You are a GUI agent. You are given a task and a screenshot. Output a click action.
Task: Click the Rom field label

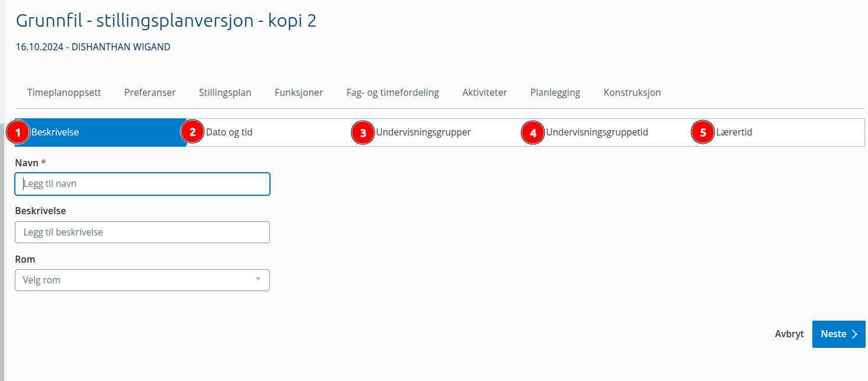point(25,260)
